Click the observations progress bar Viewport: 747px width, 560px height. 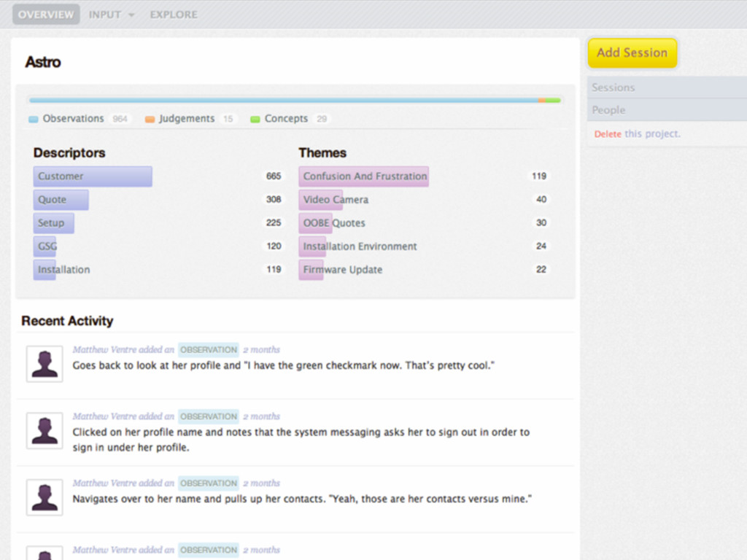pos(295,101)
